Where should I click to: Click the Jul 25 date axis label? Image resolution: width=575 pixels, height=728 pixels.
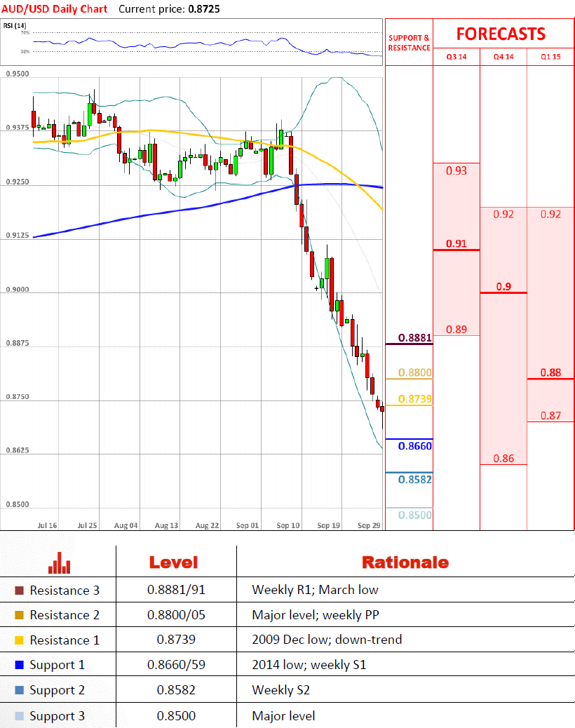point(87,525)
